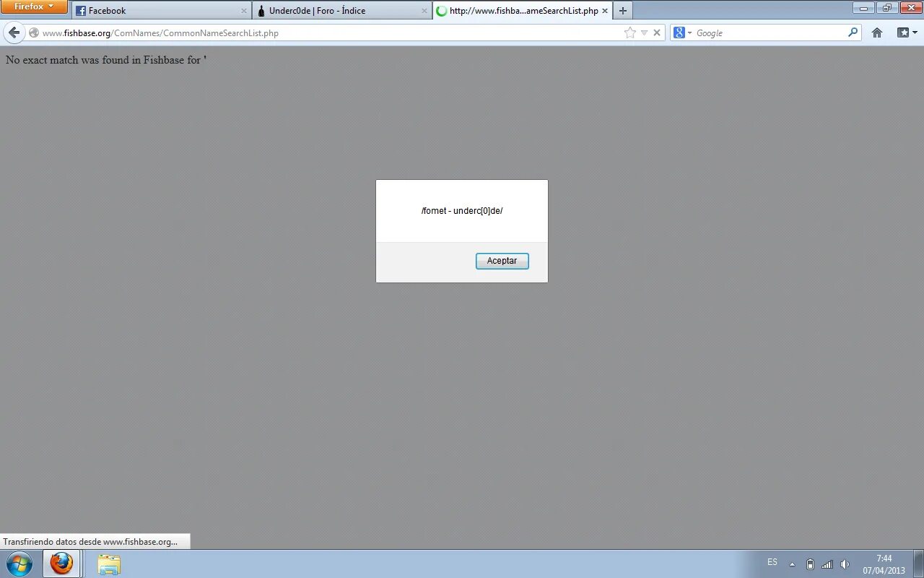
Task: Click the Facebook tab favicon
Action: tap(81, 11)
